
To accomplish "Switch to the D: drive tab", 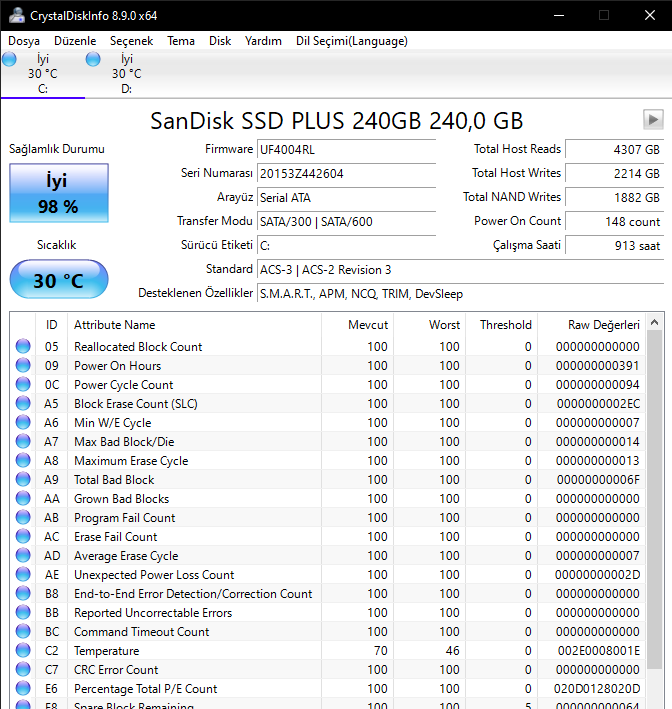I will pyautogui.click(x=126, y=74).
